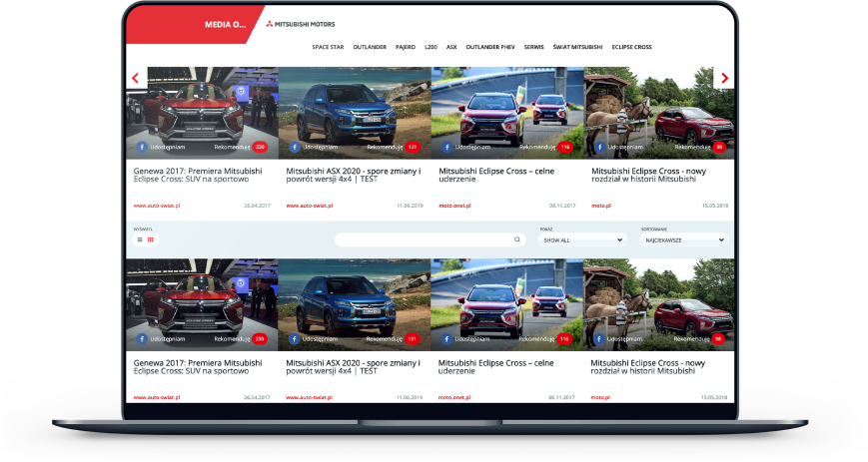Screen dimensions: 868x462
Task: Switch to grid view icon in filter bar
Action: [151, 239]
